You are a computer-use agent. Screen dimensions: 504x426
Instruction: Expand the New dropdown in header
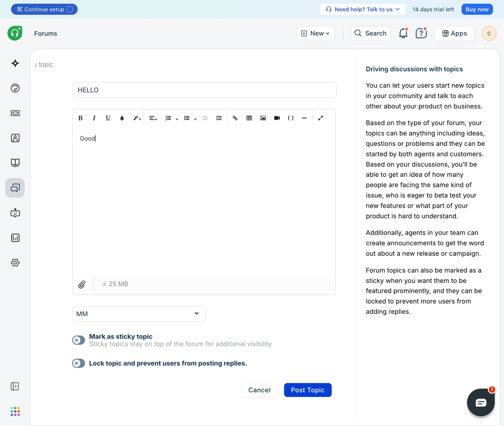316,33
